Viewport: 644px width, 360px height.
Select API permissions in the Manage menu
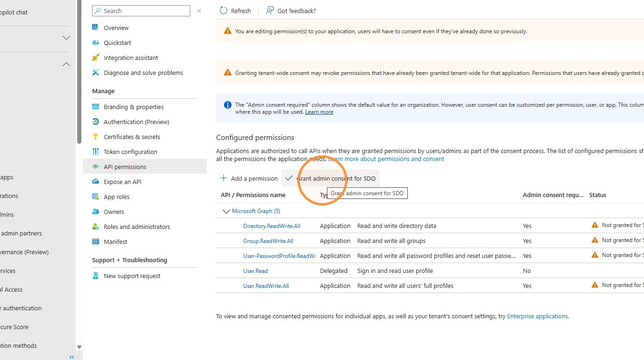(x=145, y=167)
